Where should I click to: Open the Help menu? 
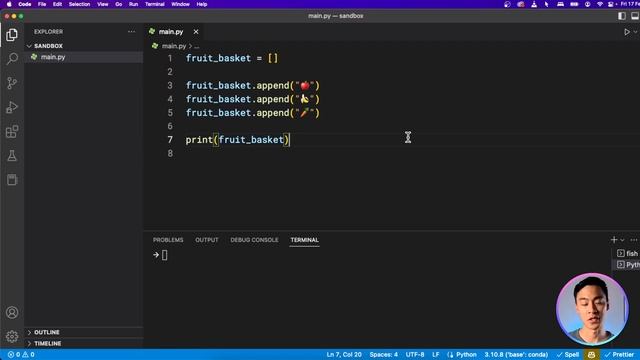pyautogui.click(x=202, y=4)
